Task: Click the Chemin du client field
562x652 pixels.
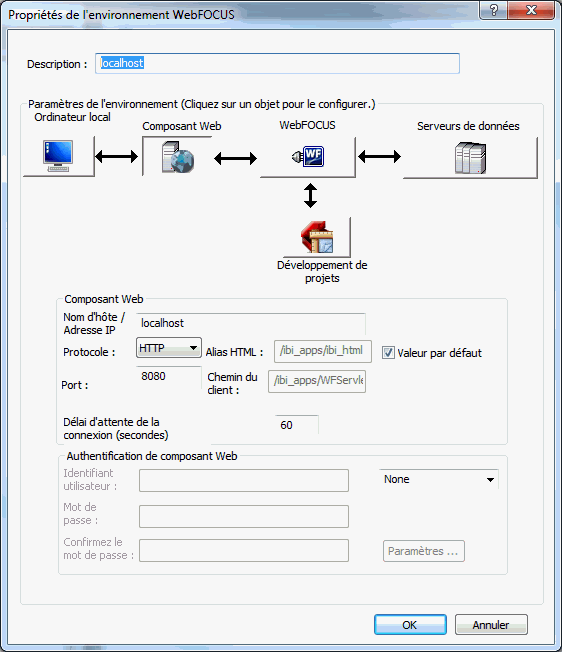Action: pyautogui.click(x=317, y=381)
